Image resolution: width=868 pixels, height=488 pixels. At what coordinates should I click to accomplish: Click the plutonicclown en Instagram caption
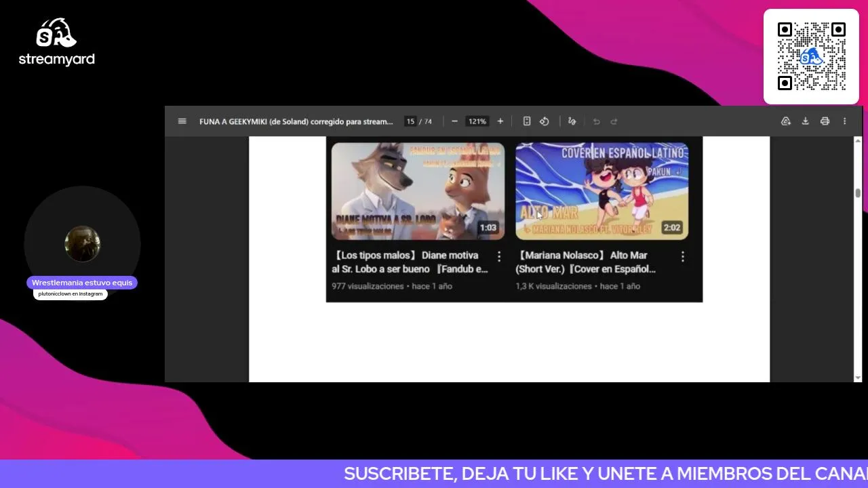click(x=71, y=294)
